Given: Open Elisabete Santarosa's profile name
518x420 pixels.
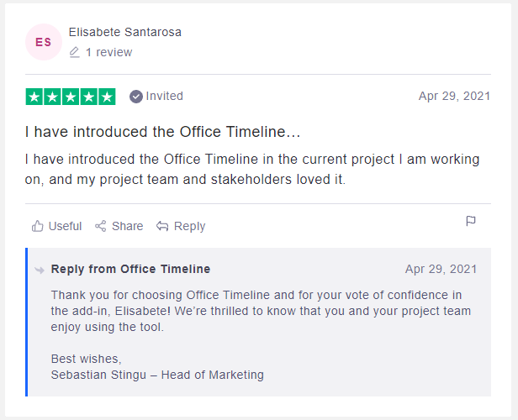Looking at the screenshot, I should click(125, 32).
